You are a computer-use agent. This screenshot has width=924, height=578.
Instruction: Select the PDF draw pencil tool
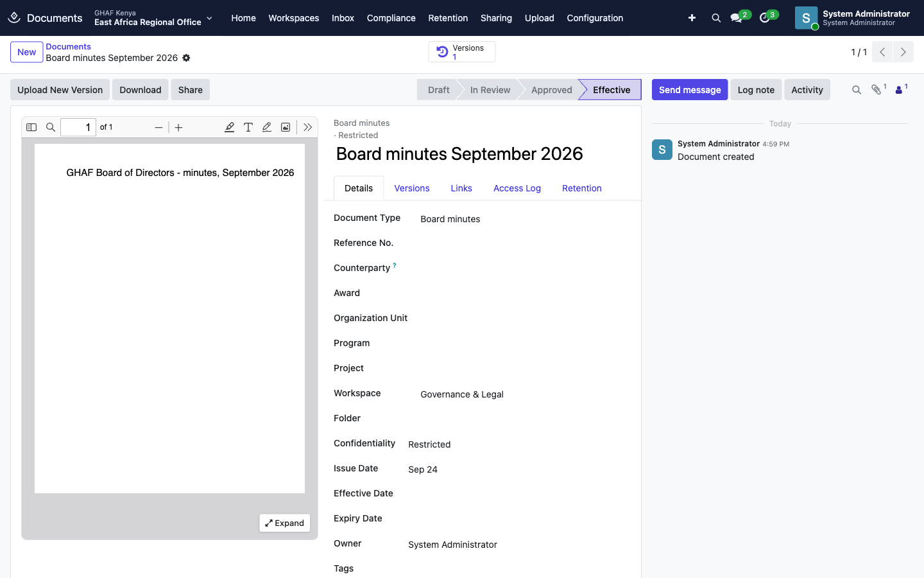click(x=267, y=127)
